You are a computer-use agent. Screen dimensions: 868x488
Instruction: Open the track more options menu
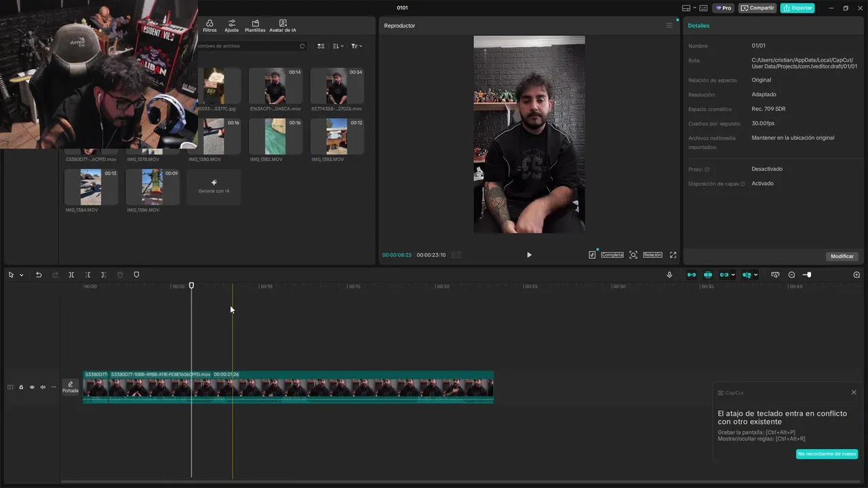click(x=54, y=387)
